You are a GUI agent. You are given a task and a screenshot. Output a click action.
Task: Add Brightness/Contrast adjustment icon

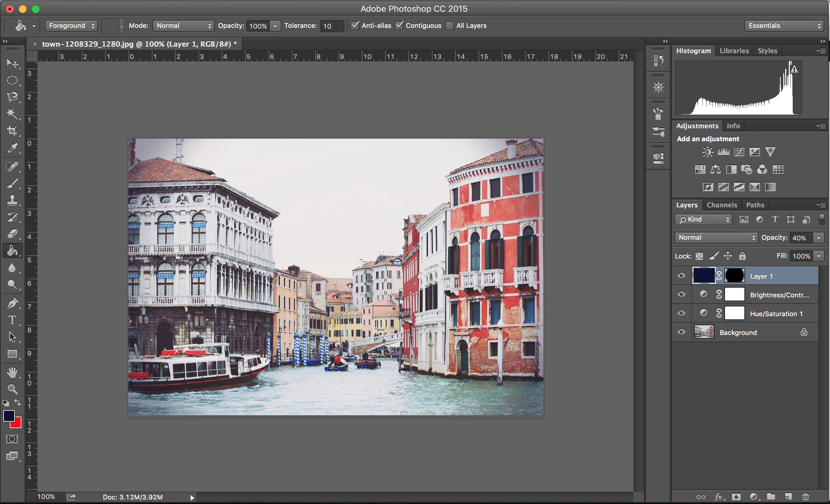[x=708, y=152]
